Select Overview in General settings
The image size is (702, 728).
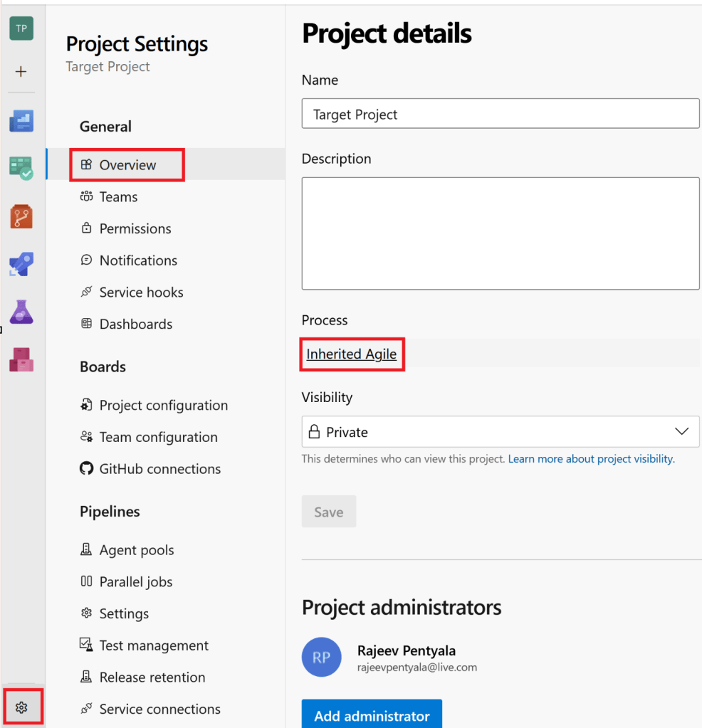[x=127, y=165]
